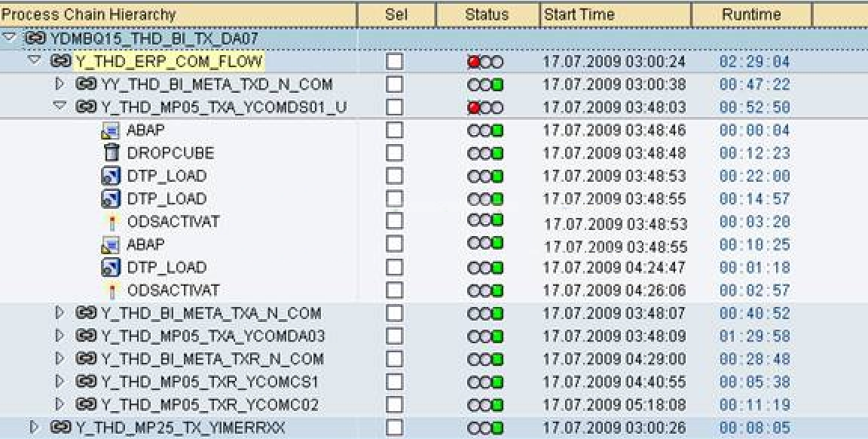Tick the Sel checkbox for Y_THD_BI_META_TXA_N_COM

(x=394, y=313)
